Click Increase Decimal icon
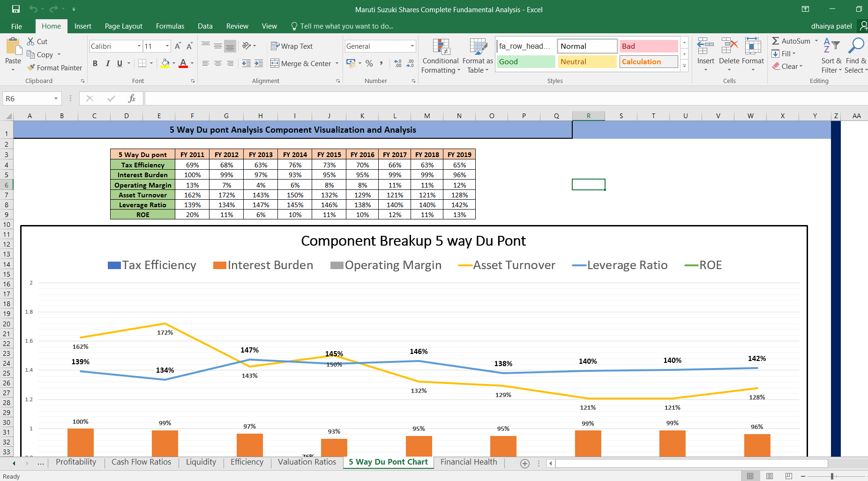The height and width of the screenshot is (481, 868). [x=398, y=63]
